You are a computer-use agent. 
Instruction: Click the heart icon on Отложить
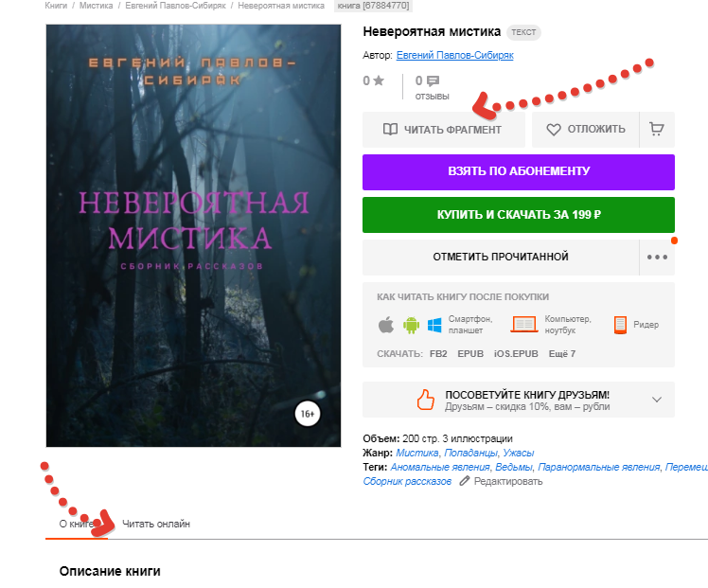pos(554,130)
